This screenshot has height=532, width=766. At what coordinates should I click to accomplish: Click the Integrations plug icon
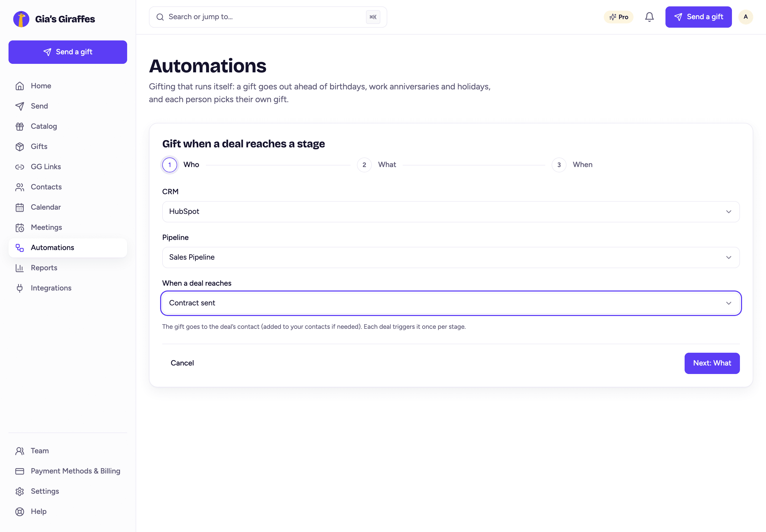click(20, 288)
